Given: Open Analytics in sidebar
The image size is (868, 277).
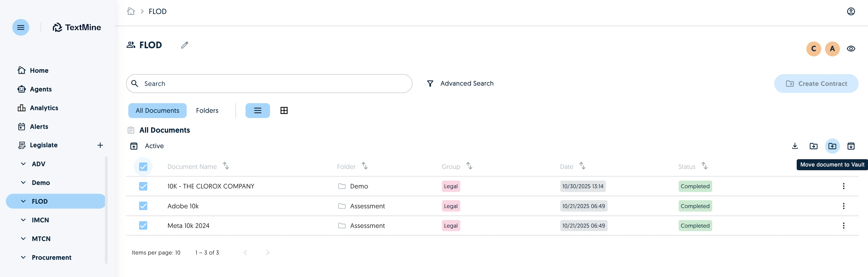Looking at the screenshot, I should [38, 108].
